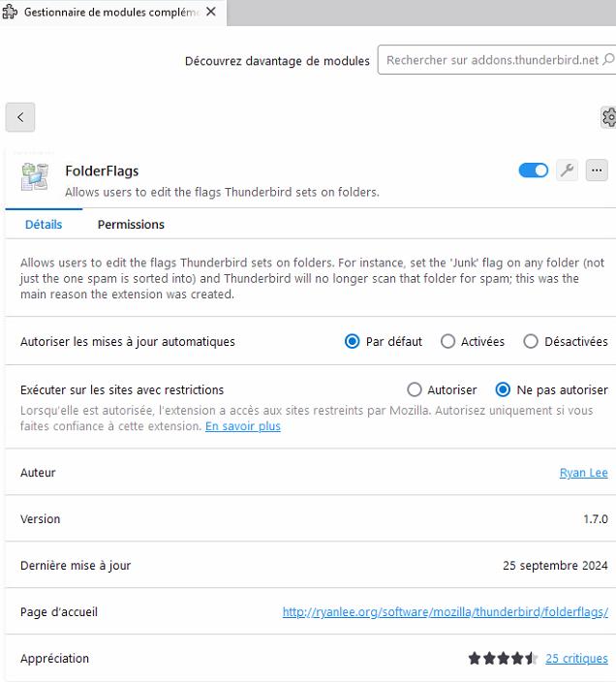Click Exécuter sur les sites avec restrictions text
Image resolution: width=616 pixels, height=682 pixels.
point(122,390)
